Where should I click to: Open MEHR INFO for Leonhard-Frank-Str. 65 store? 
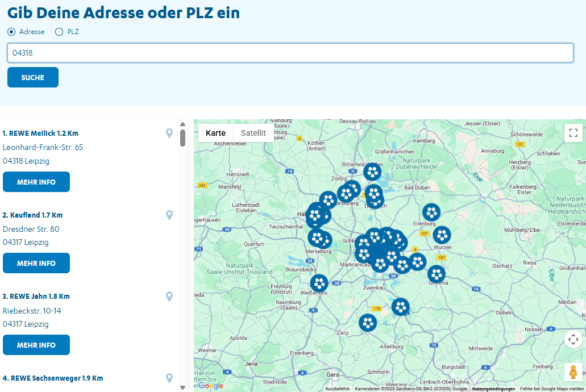click(36, 182)
